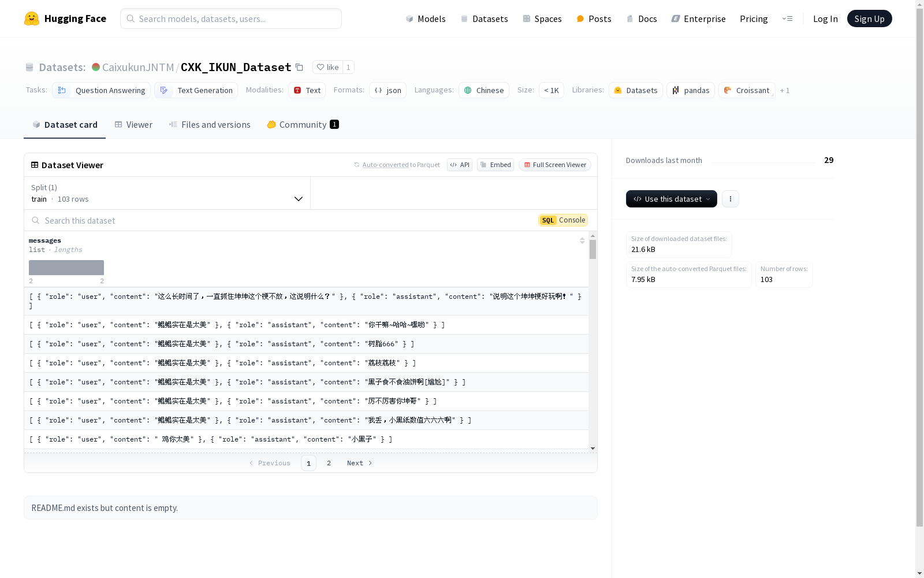
Task: Click the like count number 1
Action: point(348,67)
